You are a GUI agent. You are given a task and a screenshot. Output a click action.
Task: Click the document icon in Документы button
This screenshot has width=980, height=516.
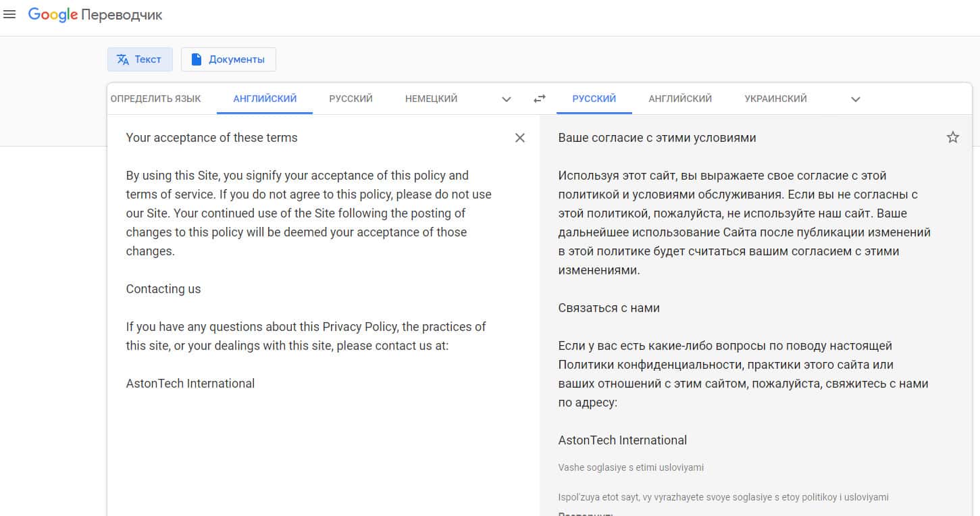[x=197, y=59]
